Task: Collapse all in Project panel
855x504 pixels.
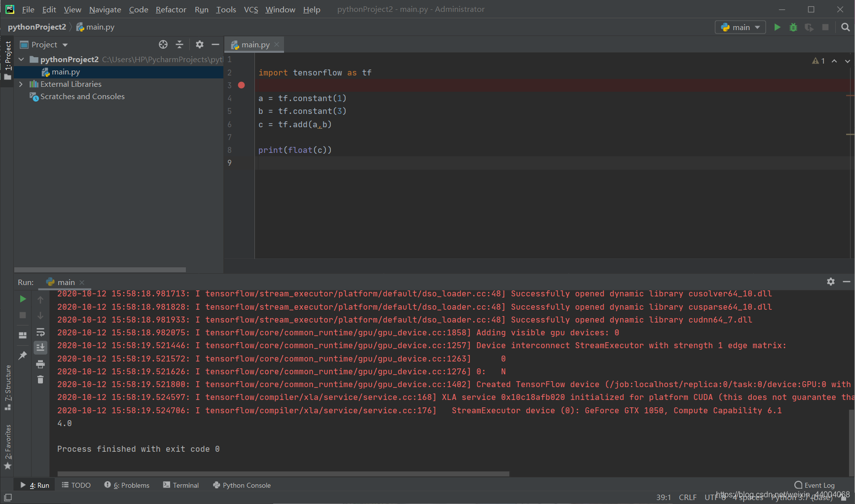Action: point(179,44)
